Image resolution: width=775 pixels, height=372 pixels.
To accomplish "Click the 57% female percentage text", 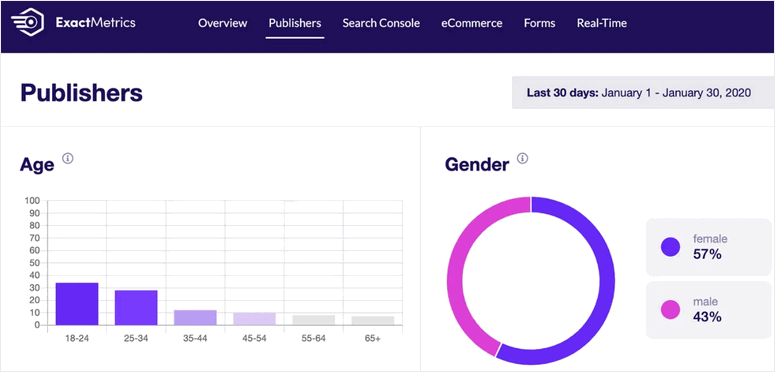I will pos(707,255).
